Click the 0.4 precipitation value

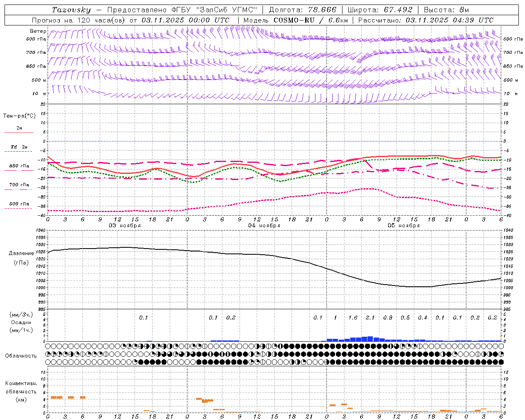point(422,317)
